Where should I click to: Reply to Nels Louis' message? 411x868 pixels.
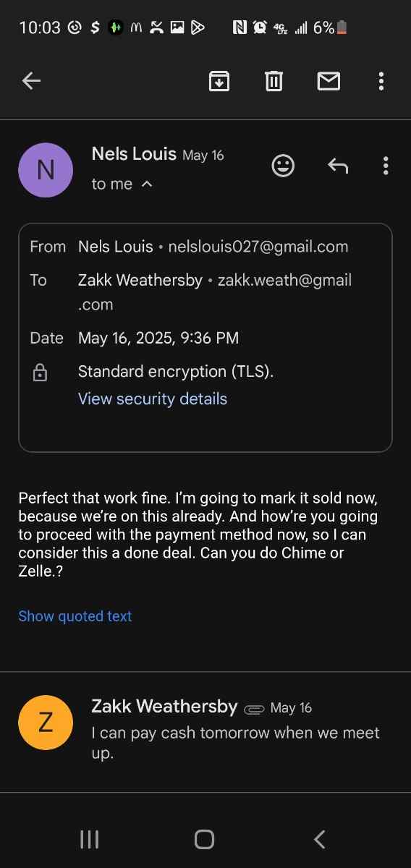(x=338, y=166)
